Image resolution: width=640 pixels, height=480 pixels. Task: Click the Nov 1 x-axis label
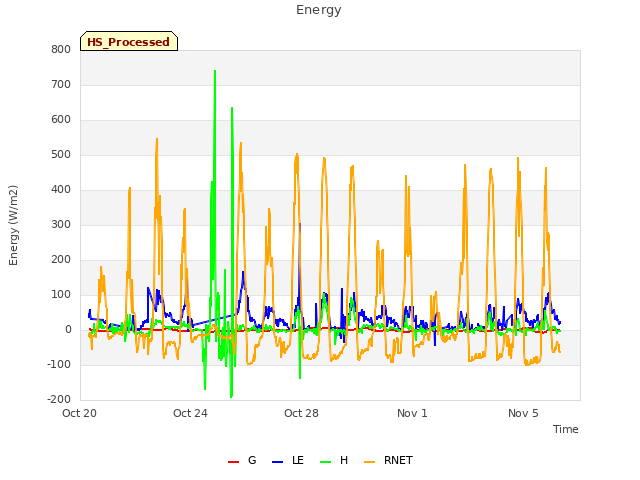pos(412,413)
